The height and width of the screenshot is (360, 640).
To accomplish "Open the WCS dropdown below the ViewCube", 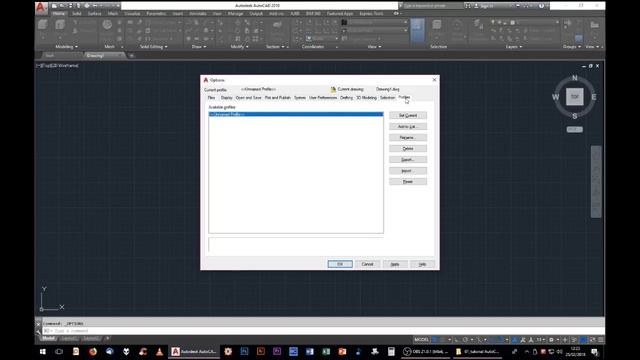I will [x=575, y=129].
